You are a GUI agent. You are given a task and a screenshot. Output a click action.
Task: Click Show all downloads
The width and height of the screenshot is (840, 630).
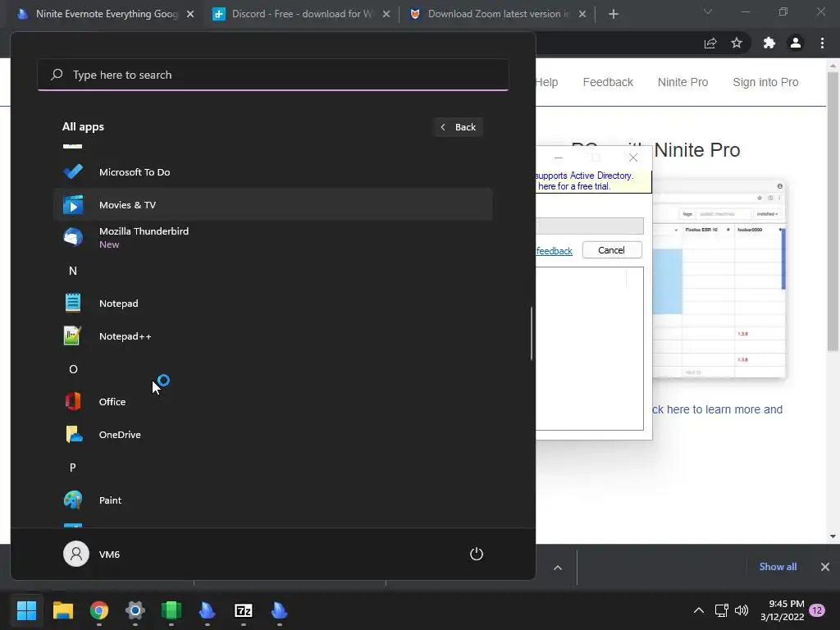click(x=778, y=567)
